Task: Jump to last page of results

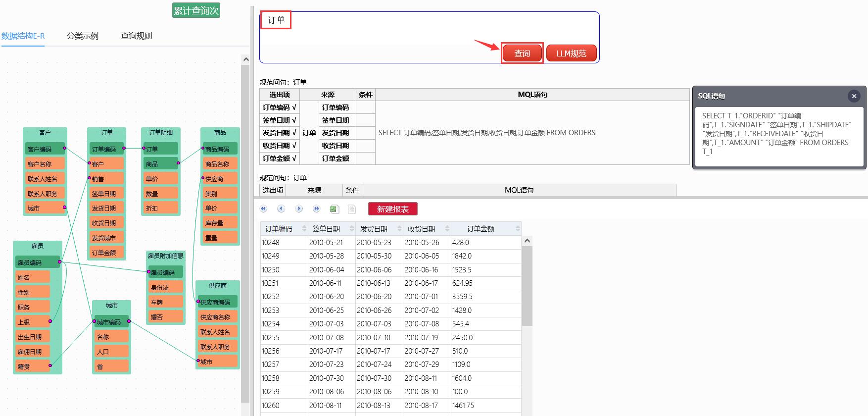Action: pos(317,209)
